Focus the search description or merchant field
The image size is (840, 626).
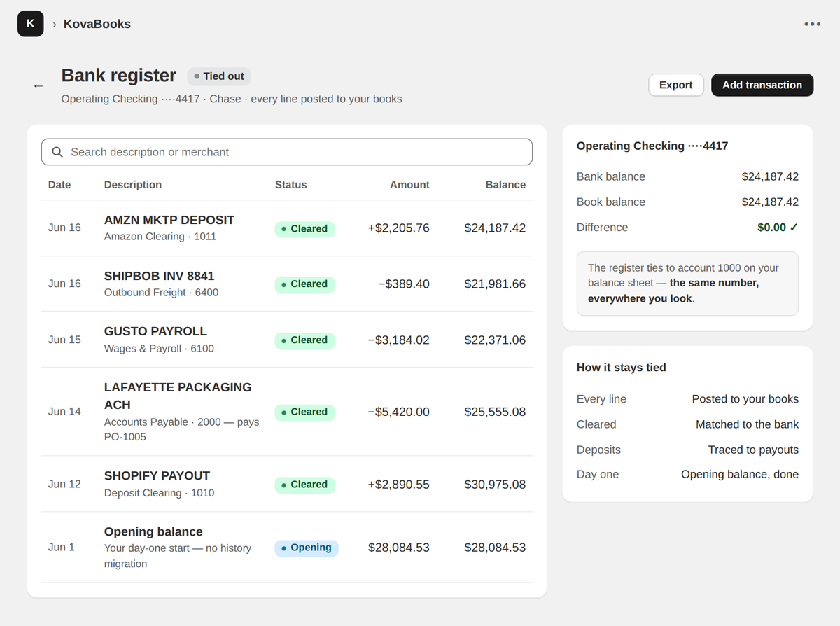tap(287, 152)
